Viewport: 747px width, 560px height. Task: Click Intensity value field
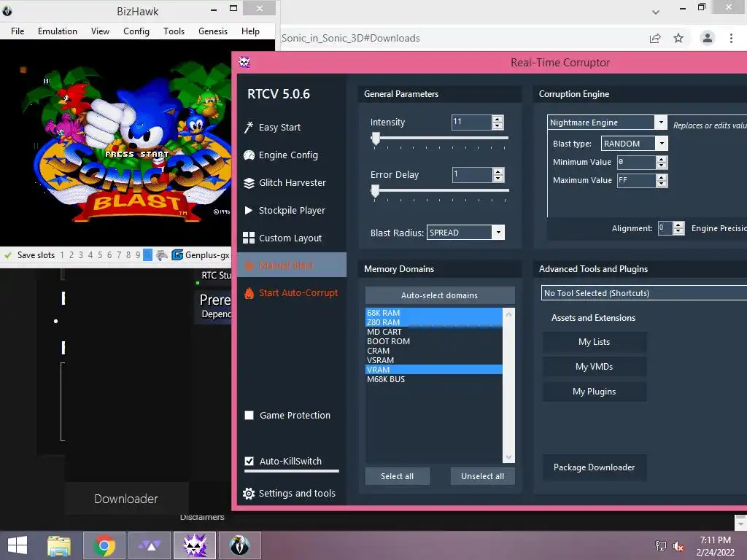(x=472, y=122)
